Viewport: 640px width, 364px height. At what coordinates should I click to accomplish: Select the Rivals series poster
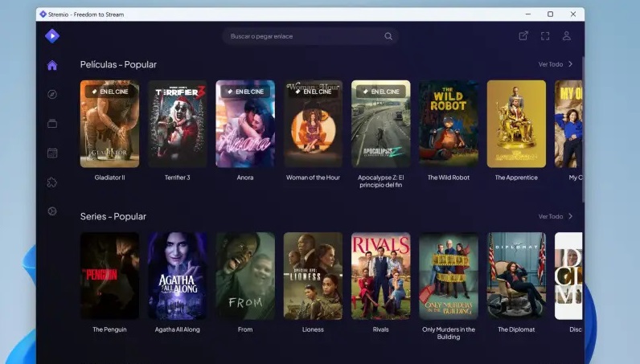click(380, 276)
